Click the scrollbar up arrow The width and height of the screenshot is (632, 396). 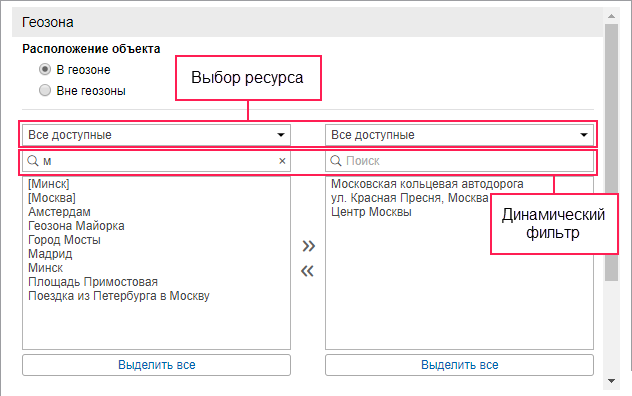click(x=611, y=16)
